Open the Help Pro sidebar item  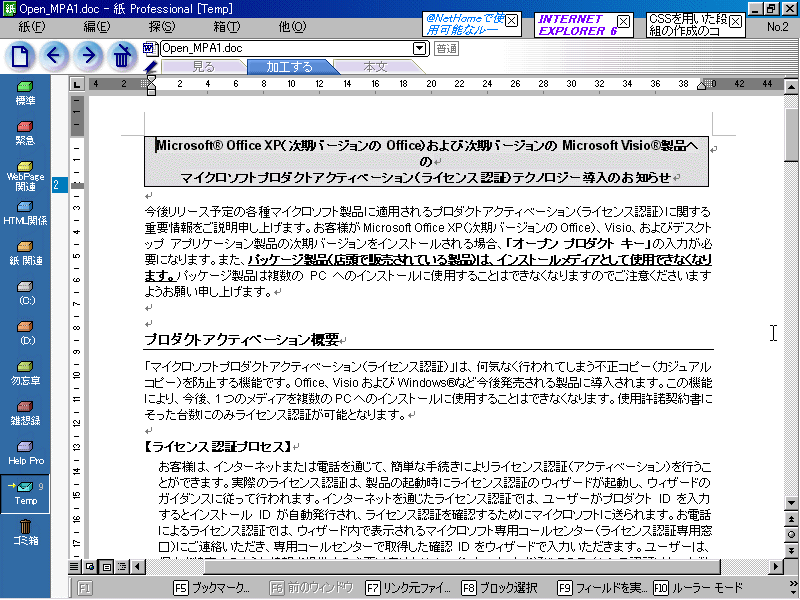pyautogui.click(x=25, y=453)
